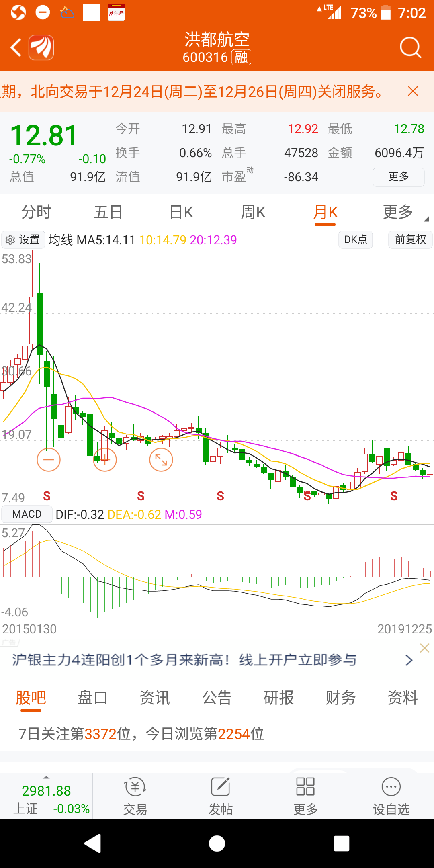Tap the current price 12.81

tap(43, 135)
